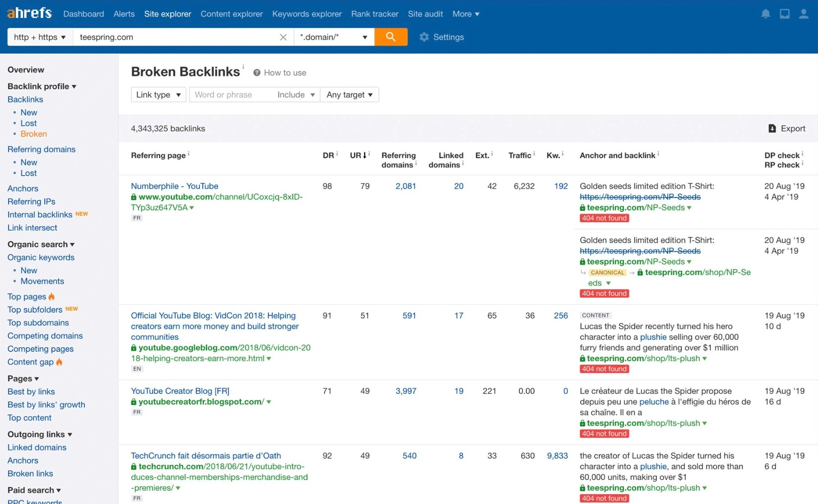Screen dimensions: 818x504
Task: Open Link intersect in the sidebar
Action: pyautogui.click(x=32, y=228)
